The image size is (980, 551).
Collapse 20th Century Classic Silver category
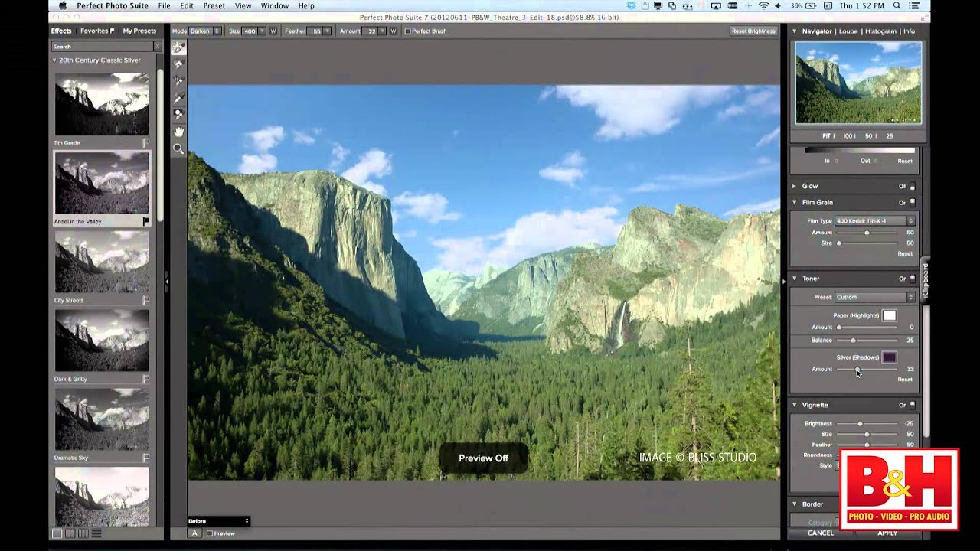pyautogui.click(x=54, y=60)
